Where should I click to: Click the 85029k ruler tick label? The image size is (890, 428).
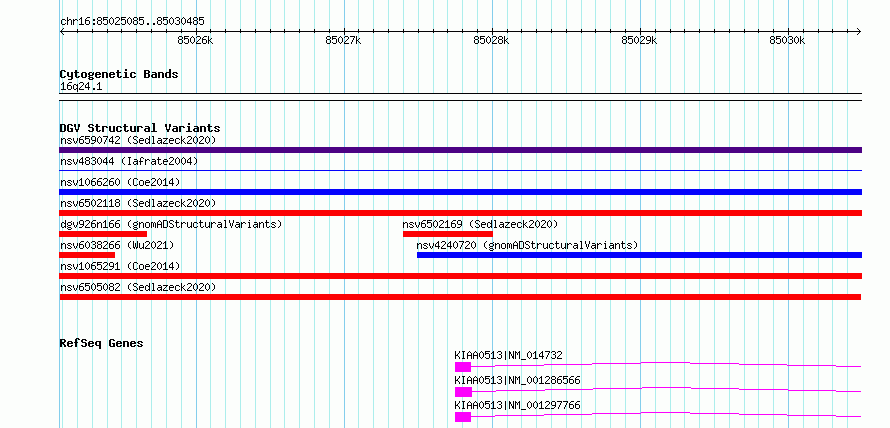(640, 40)
